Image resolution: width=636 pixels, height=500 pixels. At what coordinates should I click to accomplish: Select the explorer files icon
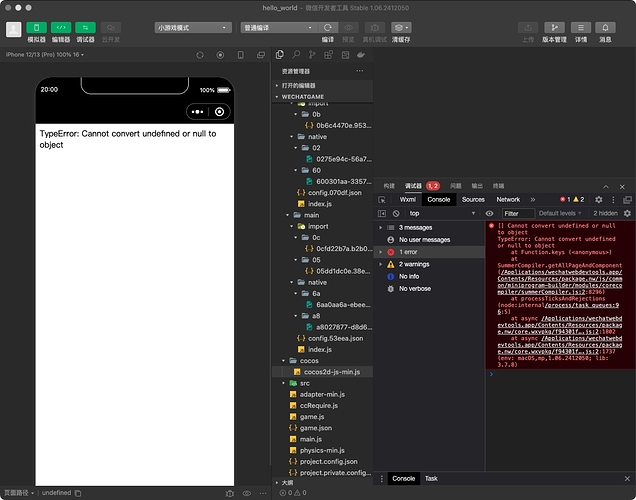pyautogui.click(x=280, y=55)
